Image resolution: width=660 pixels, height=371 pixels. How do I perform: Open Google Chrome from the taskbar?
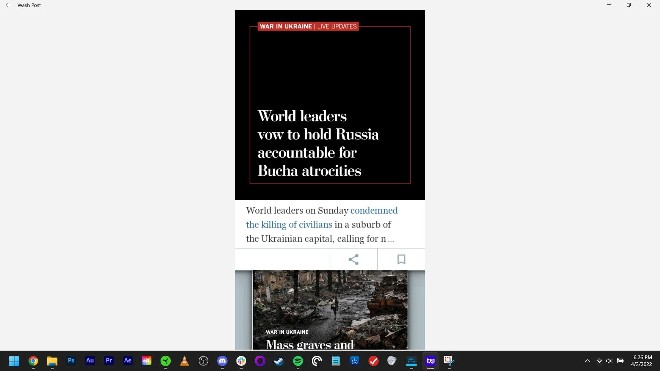point(33,361)
